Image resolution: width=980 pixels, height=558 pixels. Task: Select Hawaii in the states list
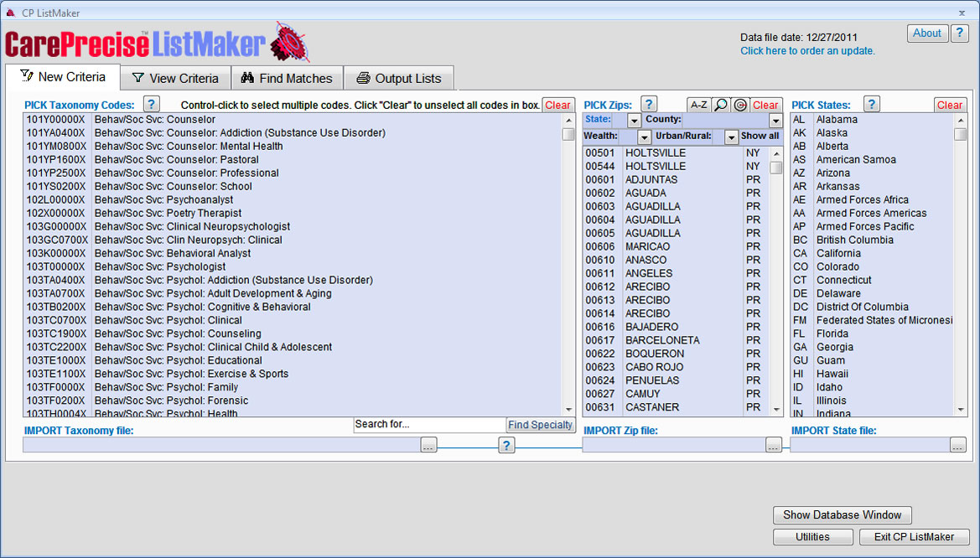873,374
